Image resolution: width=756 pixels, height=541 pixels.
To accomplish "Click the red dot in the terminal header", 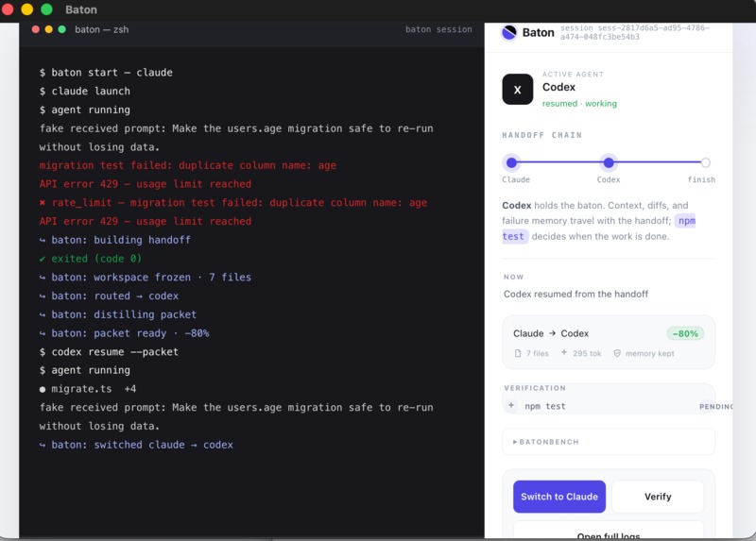I will 35,29.
